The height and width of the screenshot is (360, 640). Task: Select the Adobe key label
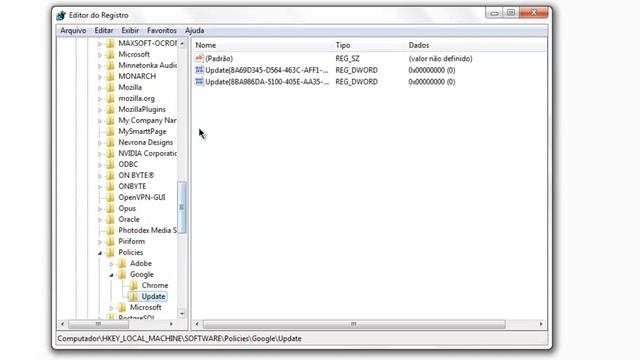point(141,263)
